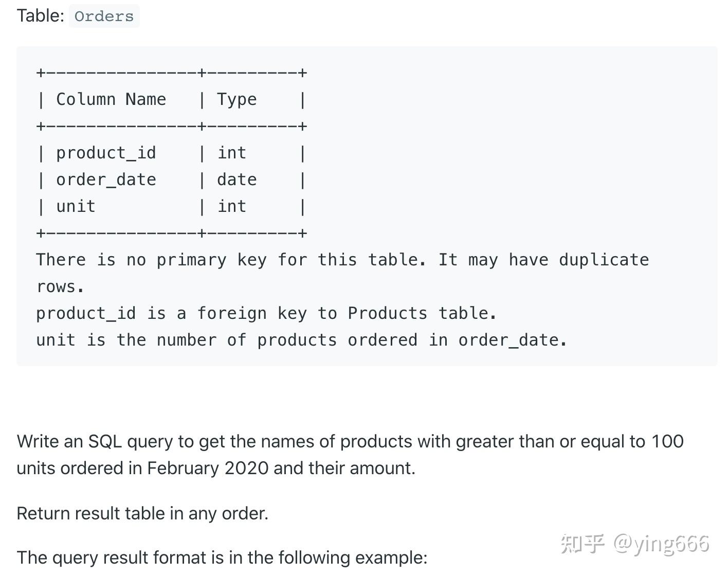Click 'Return result table in any order' text

(142, 513)
